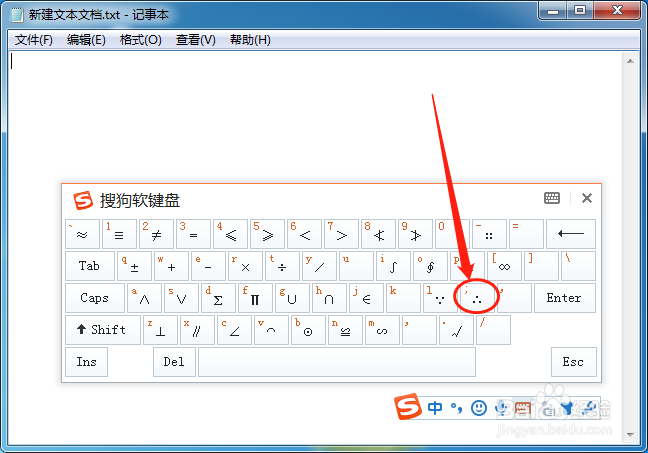Click the Σ summation key
This screenshot has width=648, height=453.
[218, 298]
